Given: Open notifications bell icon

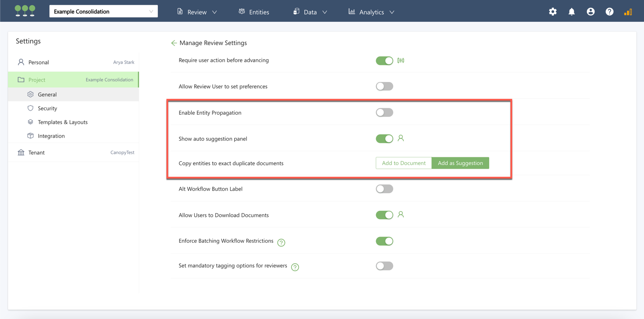Looking at the screenshot, I should pos(572,12).
